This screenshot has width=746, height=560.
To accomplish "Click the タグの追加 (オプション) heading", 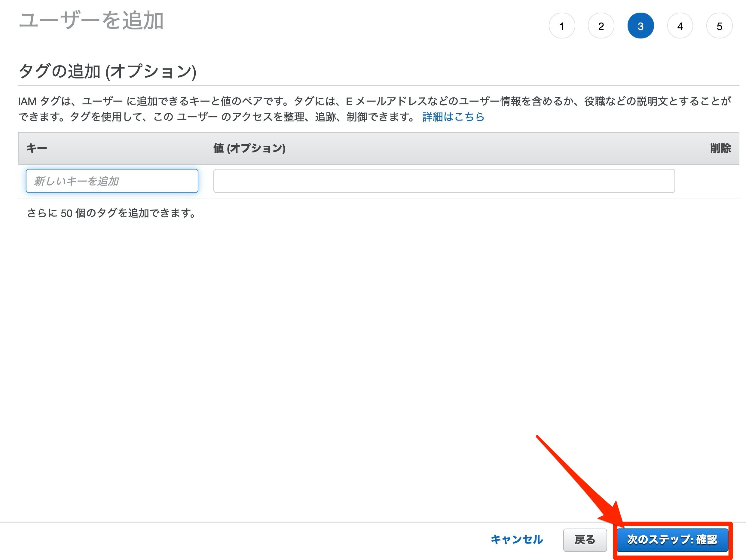I will [x=107, y=71].
